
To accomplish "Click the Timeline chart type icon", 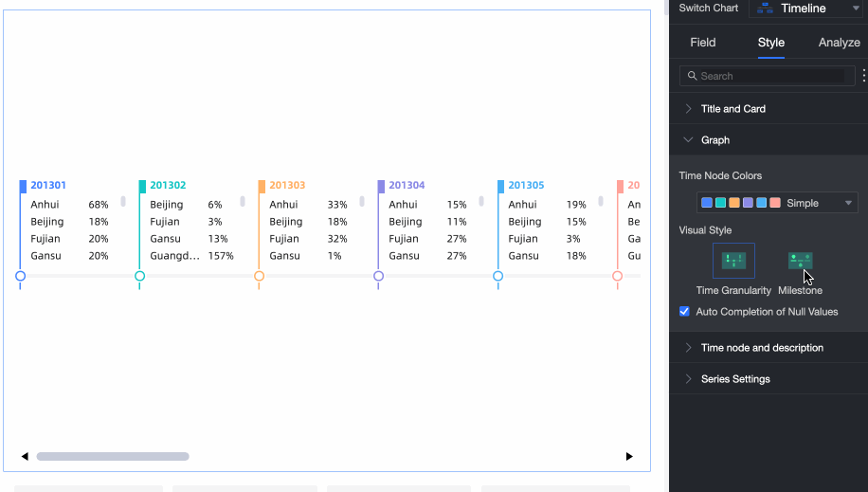I will tap(766, 9).
